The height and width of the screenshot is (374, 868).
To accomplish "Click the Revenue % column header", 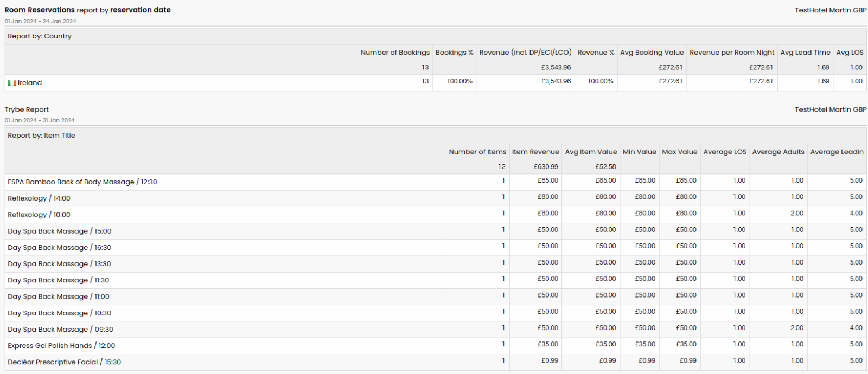I will (596, 53).
